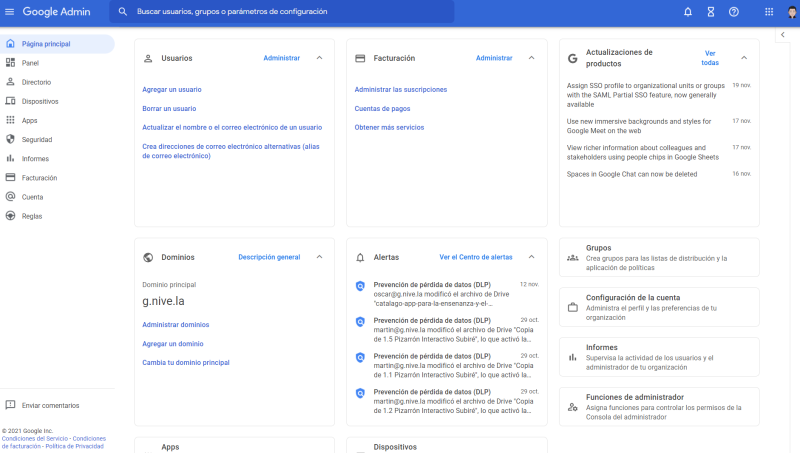Open the hamburger main menu
This screenshot has height=453, width=800.
10,12
